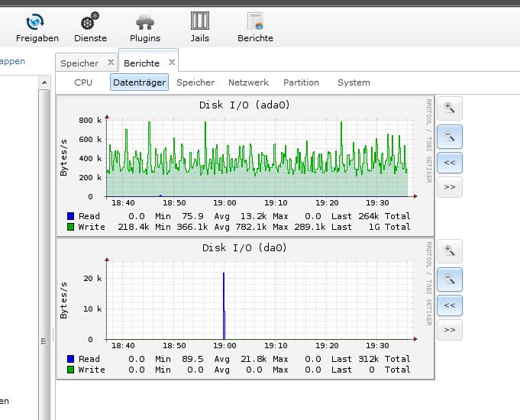The width and height of the screenshot is (520, 420).
Task: Open the Berichte reports toolbar icon
Action: (x=255, y=27)
